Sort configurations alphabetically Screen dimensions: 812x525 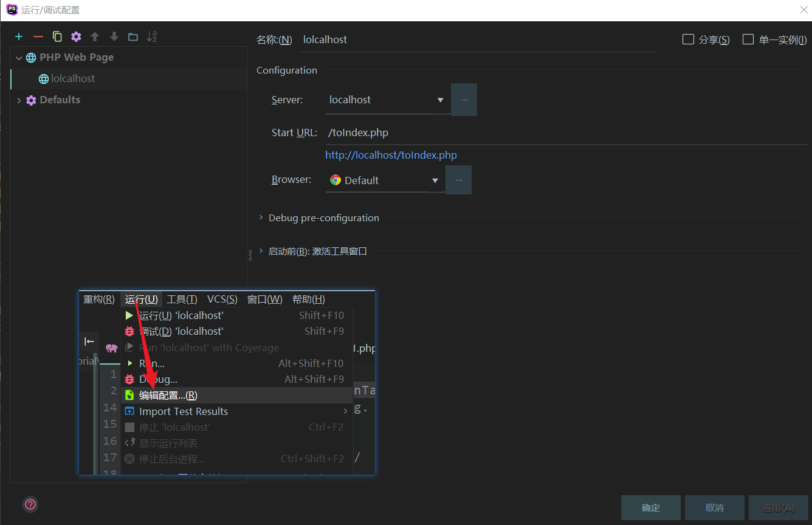[x=152, y=36]
